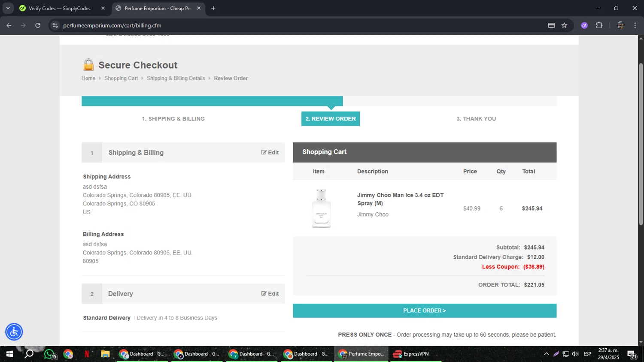The image size is (644, 362).
Task: Open the tab search dropdown
Action: coord(8,8)
